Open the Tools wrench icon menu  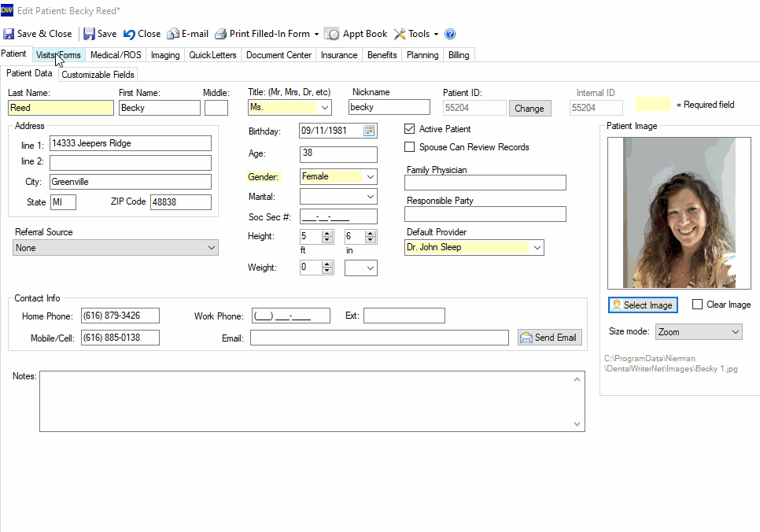(400, 34)
